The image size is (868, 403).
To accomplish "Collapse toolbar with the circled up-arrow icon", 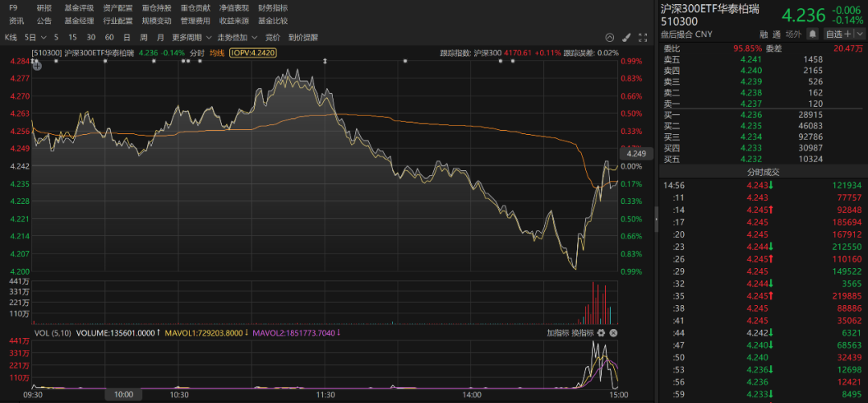I will pos(609,38).
